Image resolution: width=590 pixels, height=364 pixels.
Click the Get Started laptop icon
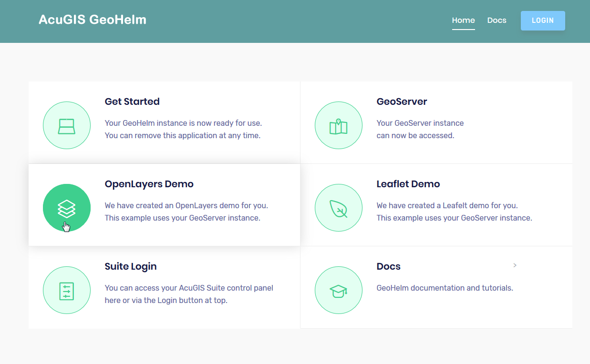pyautogui.click(x=67, y=125)
